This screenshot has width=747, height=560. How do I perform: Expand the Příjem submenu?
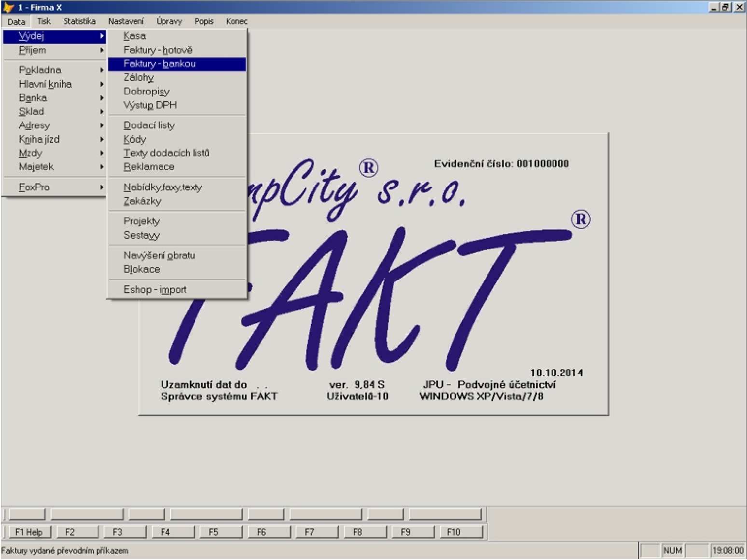[x=55, y=50]
